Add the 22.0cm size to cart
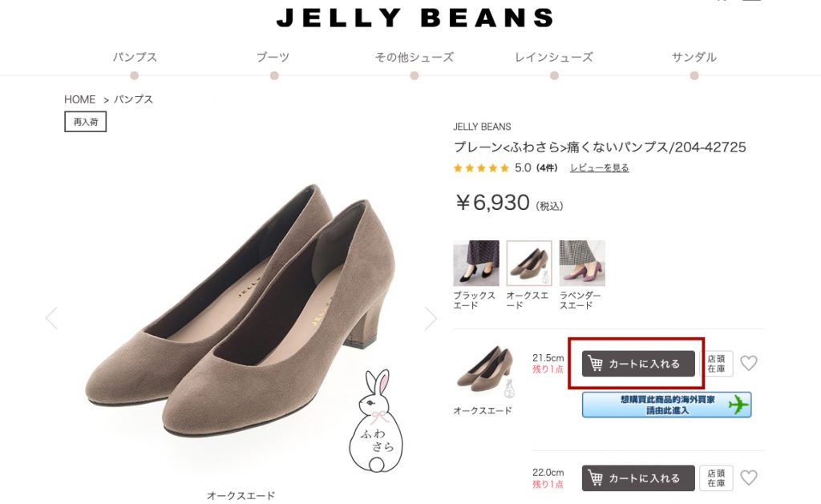The width and height of the screenshot is (821, 504). click(638, 478)
